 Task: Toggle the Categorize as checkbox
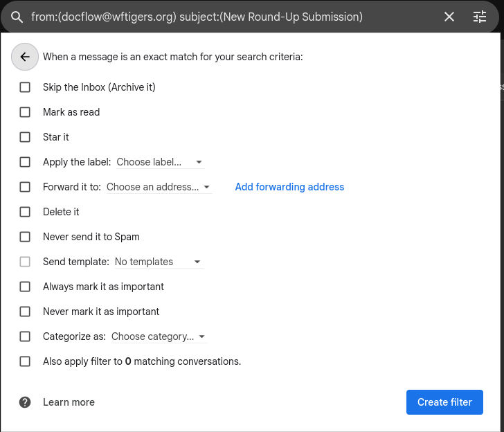pyautogui.click(x=25, y=336)
